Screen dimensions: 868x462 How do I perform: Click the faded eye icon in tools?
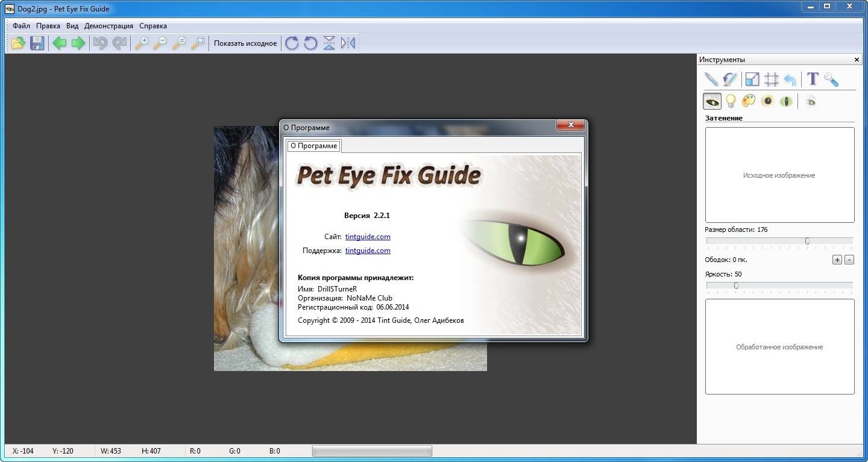tap(811, 101)
